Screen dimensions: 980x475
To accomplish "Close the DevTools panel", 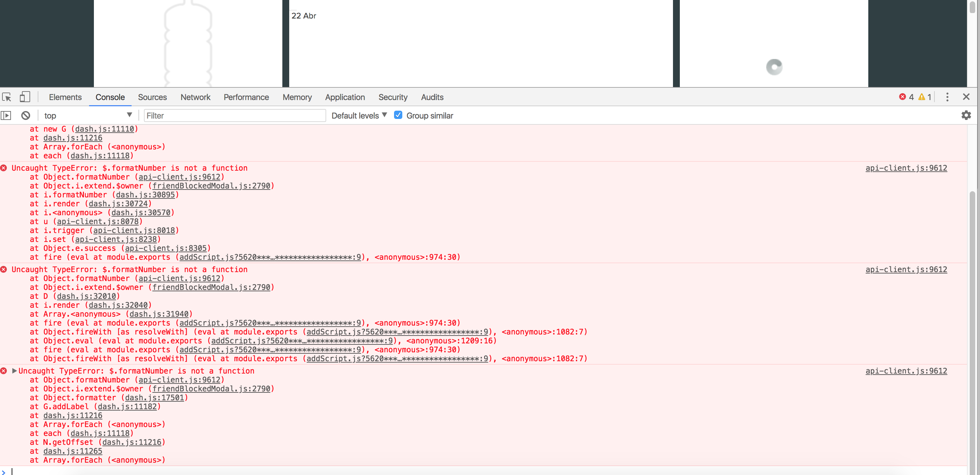I will [x=966, y=97].
